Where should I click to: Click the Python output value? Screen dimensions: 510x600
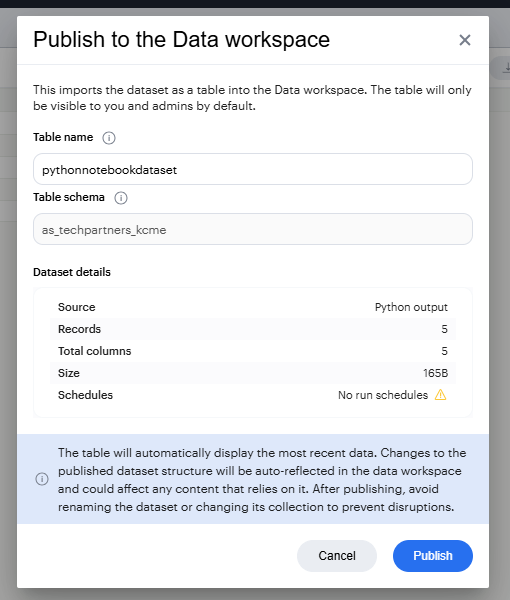point(411,307)
